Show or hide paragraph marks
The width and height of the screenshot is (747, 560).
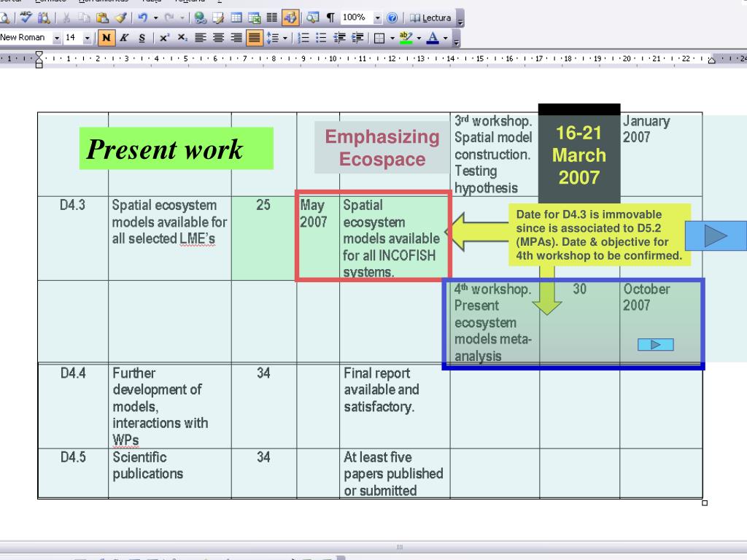(330, 18)
